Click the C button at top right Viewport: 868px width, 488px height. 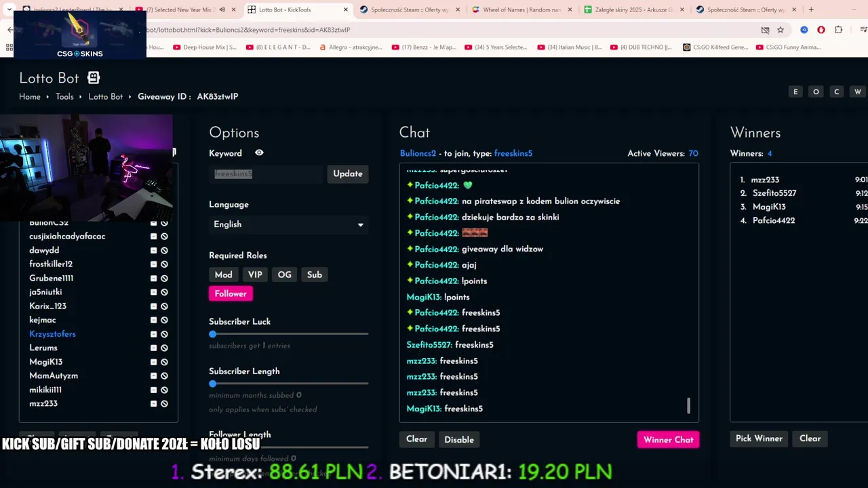click(x=837, y=91)
